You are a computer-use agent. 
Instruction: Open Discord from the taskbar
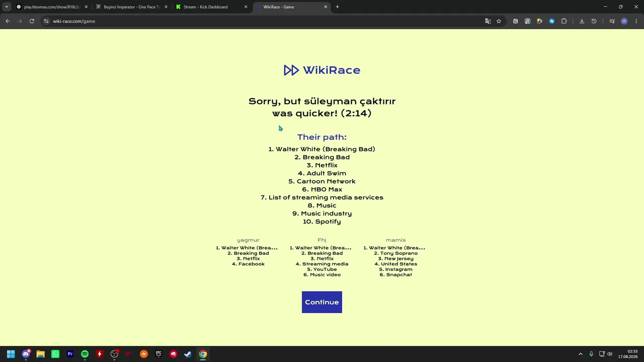26,354
